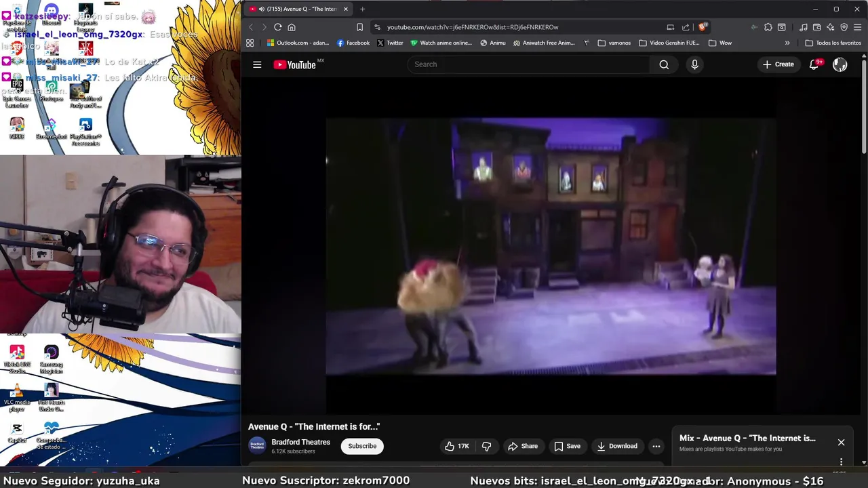Open Video Genshin FUE bookmark folder
The height and width of the screenshot is (488, 868).
[669, 43]
